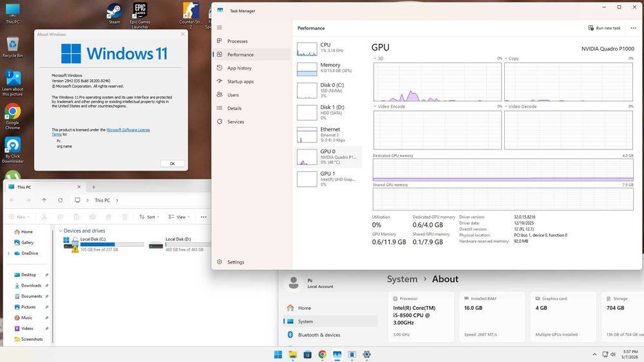Click the Copy icon in File Explorer toolbar
644x362 pixels.
(x=61, y=216)
